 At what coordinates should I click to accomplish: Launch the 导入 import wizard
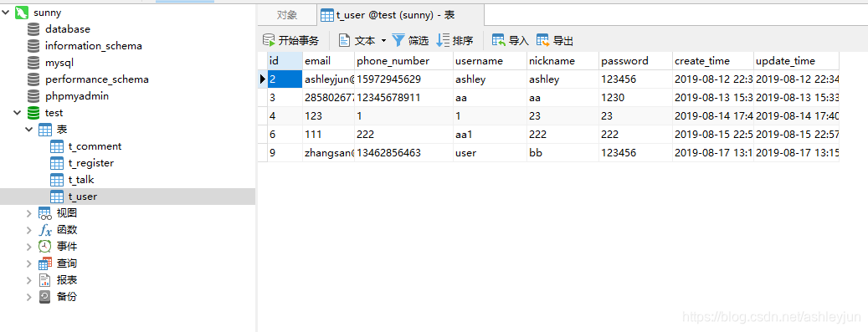(x=511, y=40)
